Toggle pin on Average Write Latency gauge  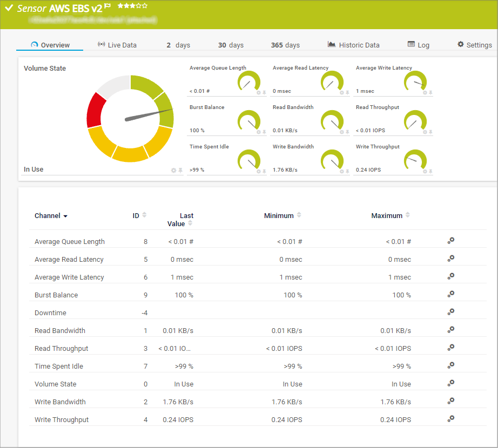click(x=430, y=93)
